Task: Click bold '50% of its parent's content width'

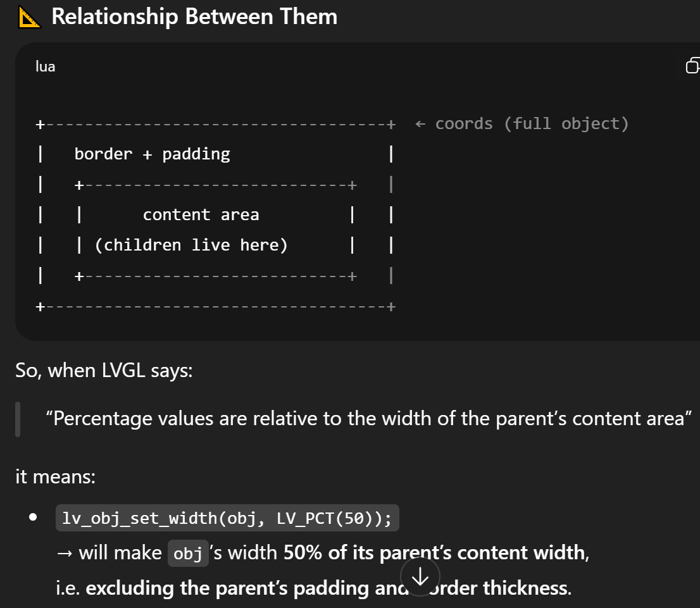Action: 435,553
